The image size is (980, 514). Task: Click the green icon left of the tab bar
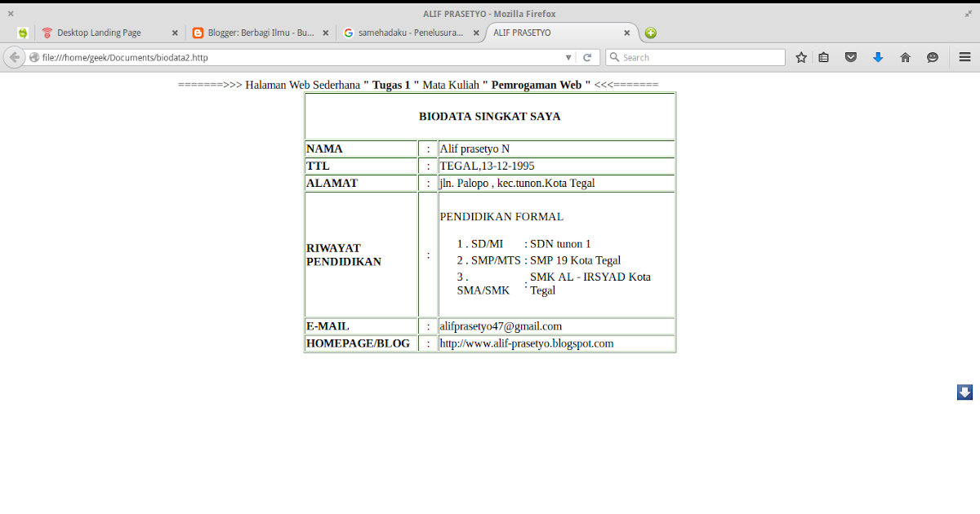tap(24, 33)
